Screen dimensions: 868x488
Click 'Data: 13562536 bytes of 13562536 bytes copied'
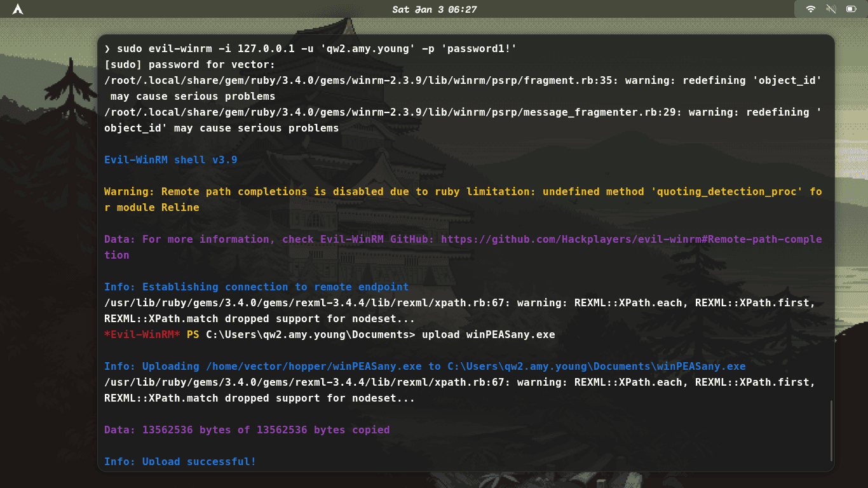pyautogui.click(x=247, y=430)
